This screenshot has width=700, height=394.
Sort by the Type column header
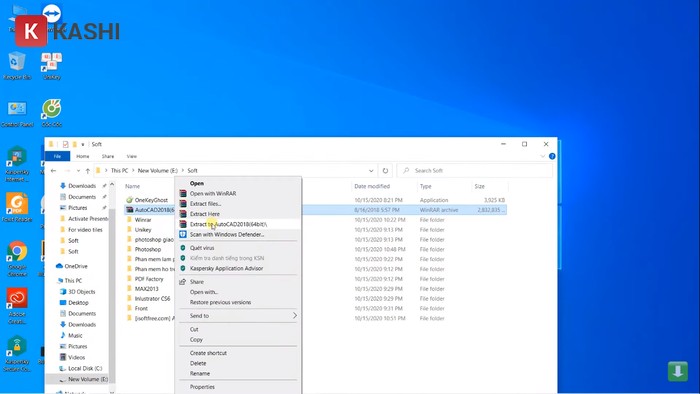[x=425, y=187]
